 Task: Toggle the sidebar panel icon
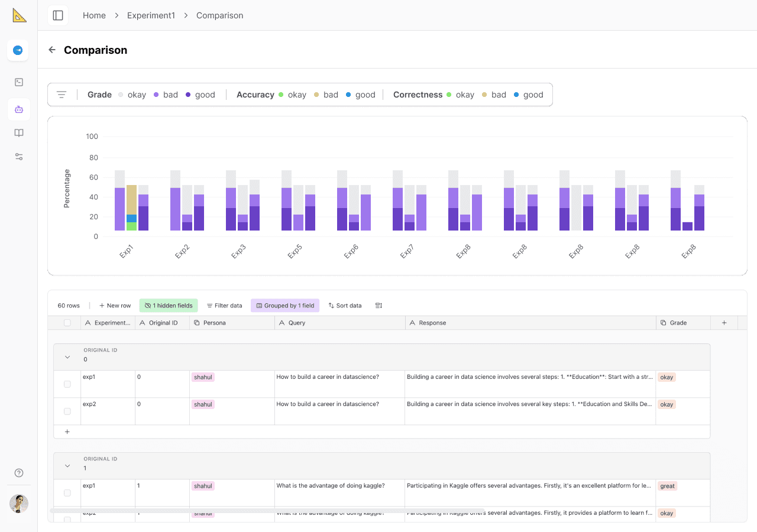58,15
